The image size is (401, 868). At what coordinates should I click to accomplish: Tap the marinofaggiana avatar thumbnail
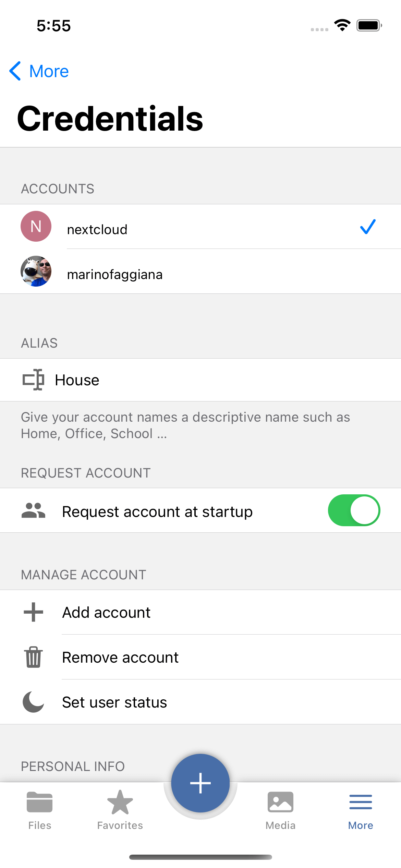point(36,271)
